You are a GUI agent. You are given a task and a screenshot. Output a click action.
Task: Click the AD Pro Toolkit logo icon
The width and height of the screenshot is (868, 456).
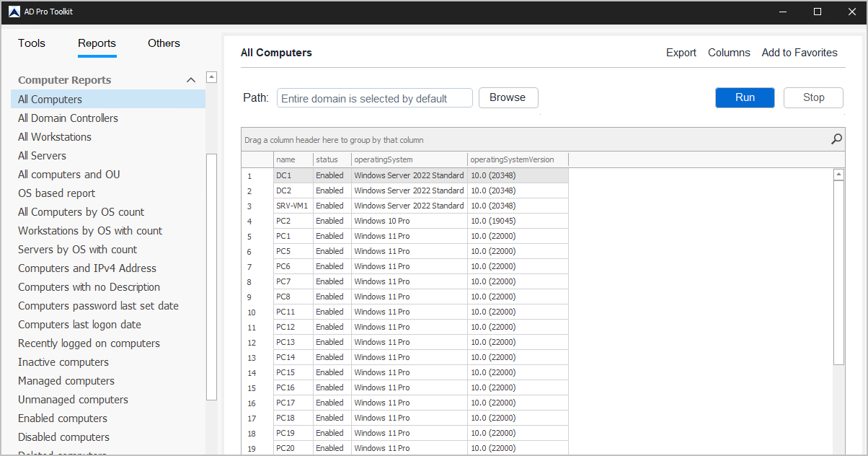14,12
